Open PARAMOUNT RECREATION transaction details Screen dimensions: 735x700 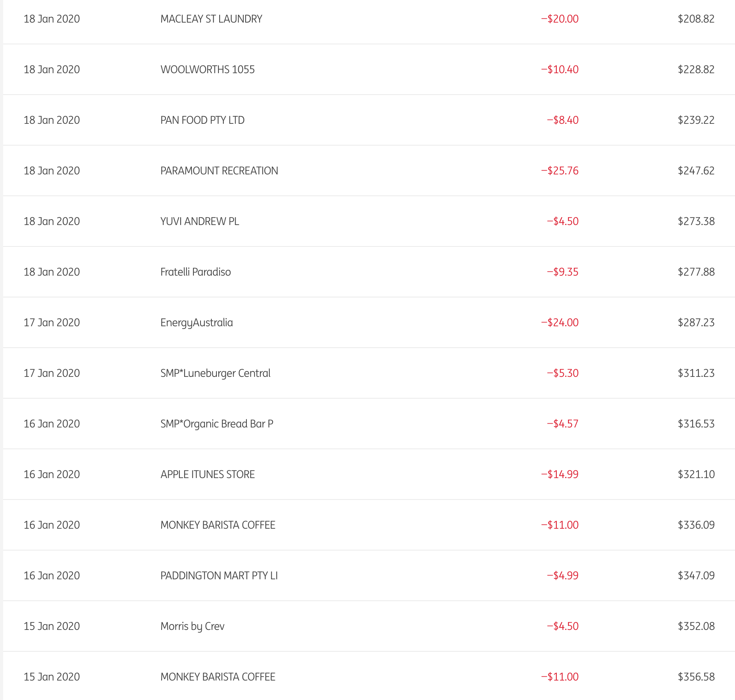[219, 171]
